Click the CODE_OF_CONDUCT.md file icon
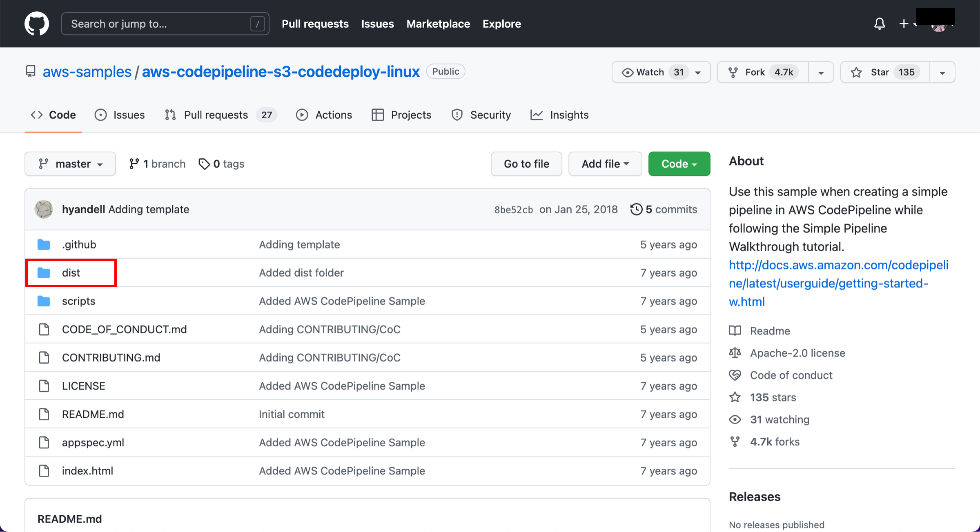 point(44,329)
